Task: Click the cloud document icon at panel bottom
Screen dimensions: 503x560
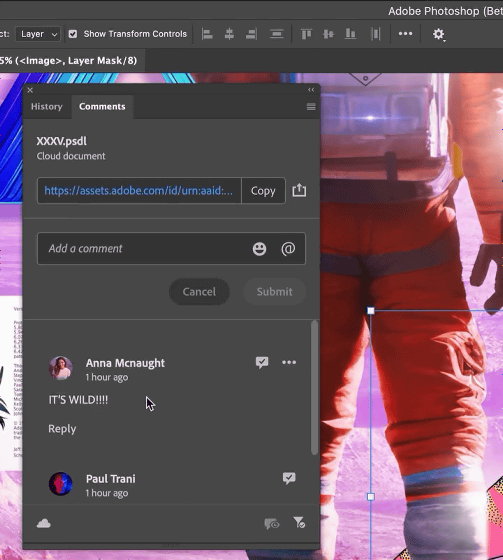Action: (x=44, y=524)
